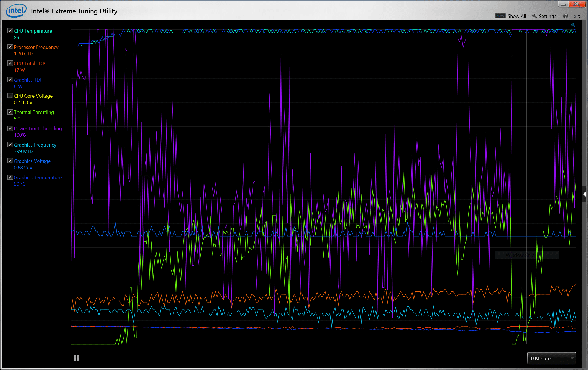Click the Show All graph icon

500,16
